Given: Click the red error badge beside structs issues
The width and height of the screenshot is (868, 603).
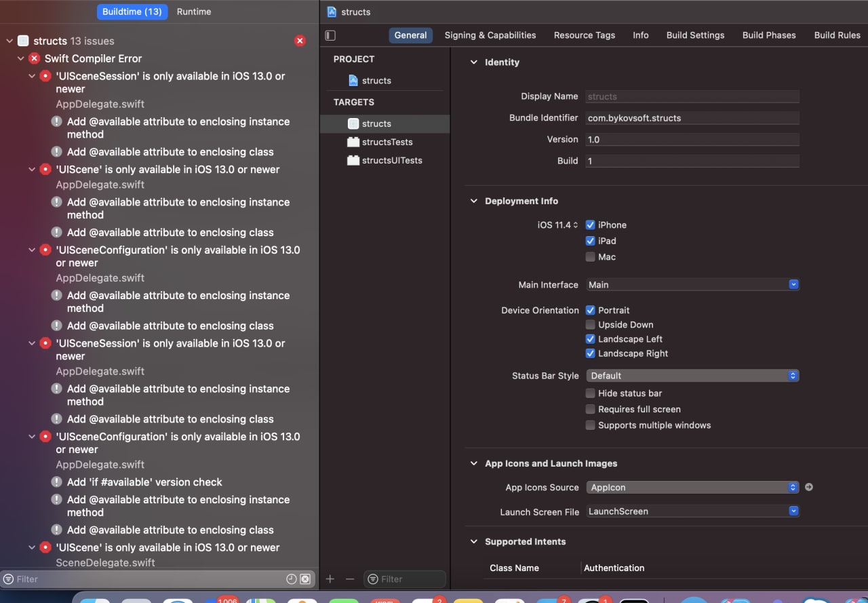Looking at the screenshot, I should 300,41.
